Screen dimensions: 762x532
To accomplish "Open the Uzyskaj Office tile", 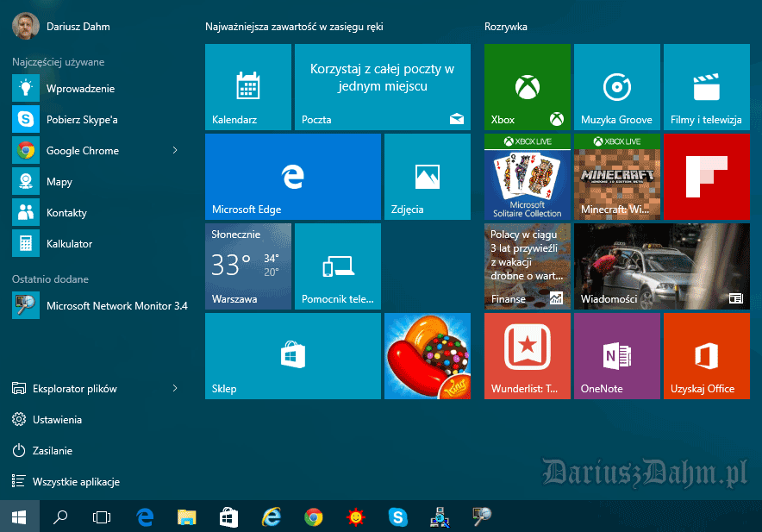I will 707,356.
